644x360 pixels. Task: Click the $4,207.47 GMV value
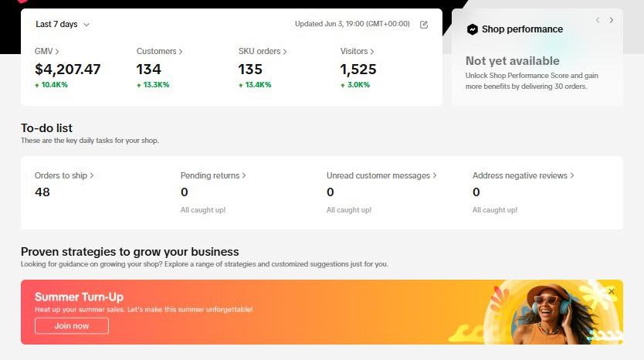coord(68,70)
